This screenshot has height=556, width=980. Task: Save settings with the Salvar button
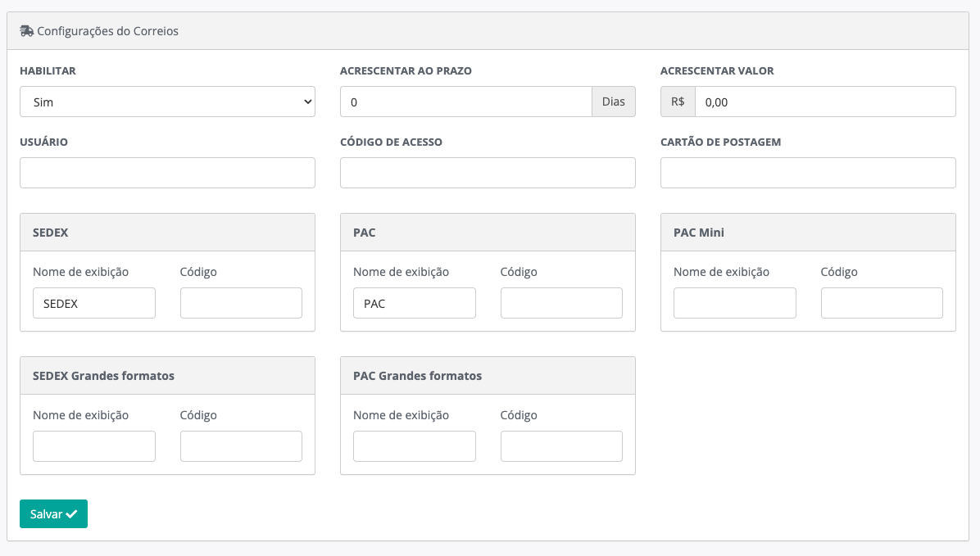coord(54,513)
